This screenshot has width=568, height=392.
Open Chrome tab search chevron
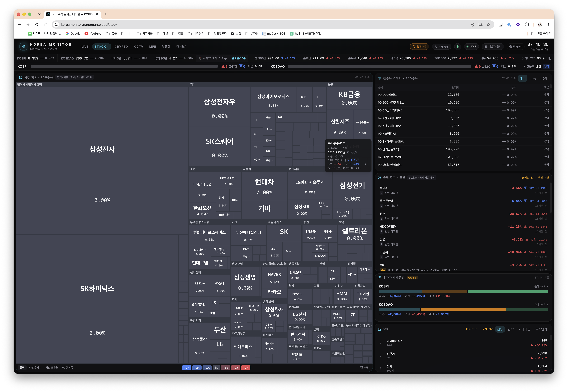point(39,14)
